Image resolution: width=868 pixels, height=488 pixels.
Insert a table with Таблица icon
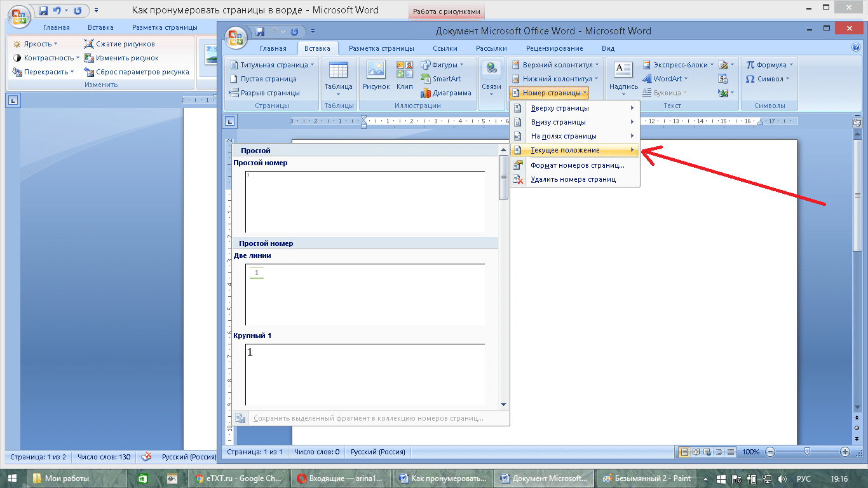click(338, 78)
